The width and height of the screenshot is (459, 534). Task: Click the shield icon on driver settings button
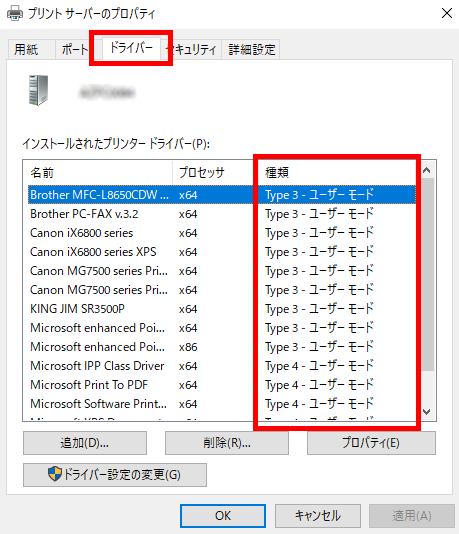pyautogui.click(x=54, y=474)
